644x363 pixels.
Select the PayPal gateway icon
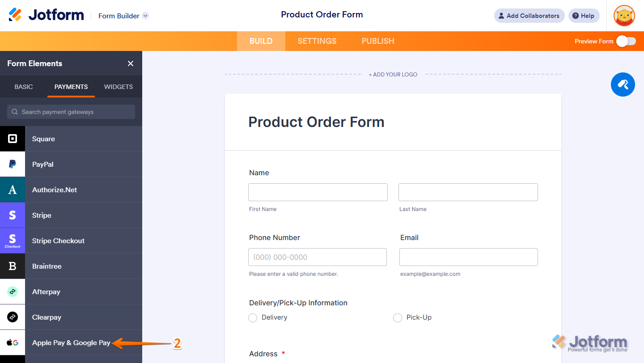click(x=13, y=164)
